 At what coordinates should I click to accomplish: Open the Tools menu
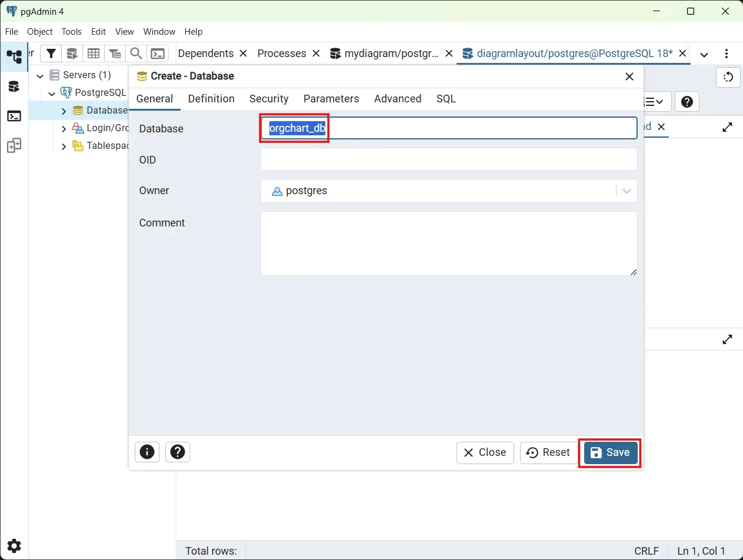click(72, 32)
